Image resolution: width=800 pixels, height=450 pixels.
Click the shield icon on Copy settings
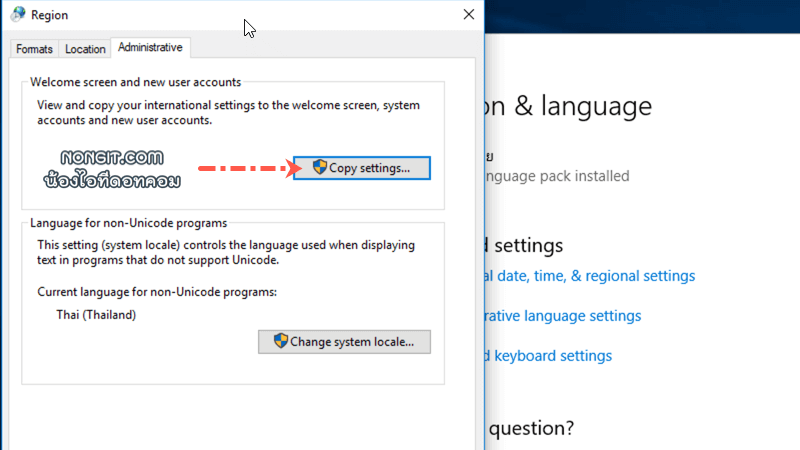pyautogui.click(x=319, y=167)
